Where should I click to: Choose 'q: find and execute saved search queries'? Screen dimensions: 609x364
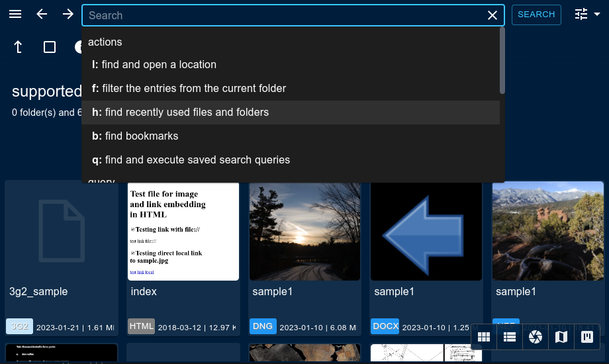pos(291,159)
